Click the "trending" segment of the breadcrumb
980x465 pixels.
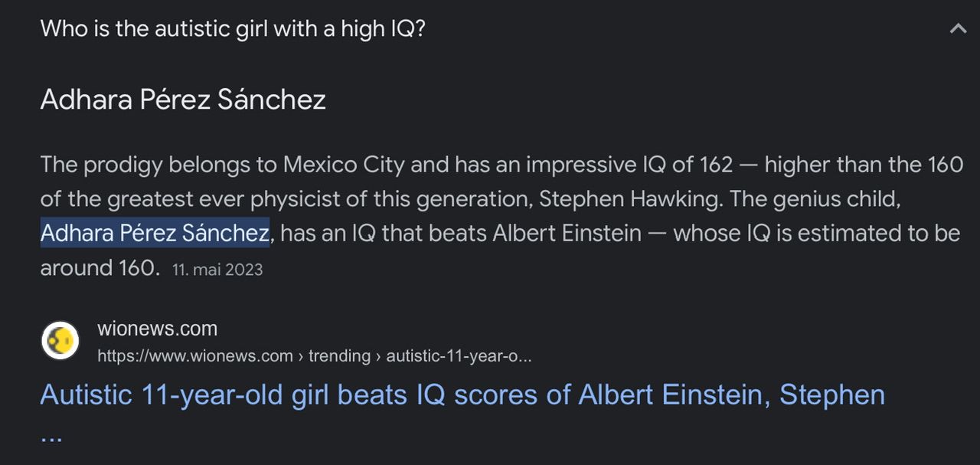click(339, 356)
